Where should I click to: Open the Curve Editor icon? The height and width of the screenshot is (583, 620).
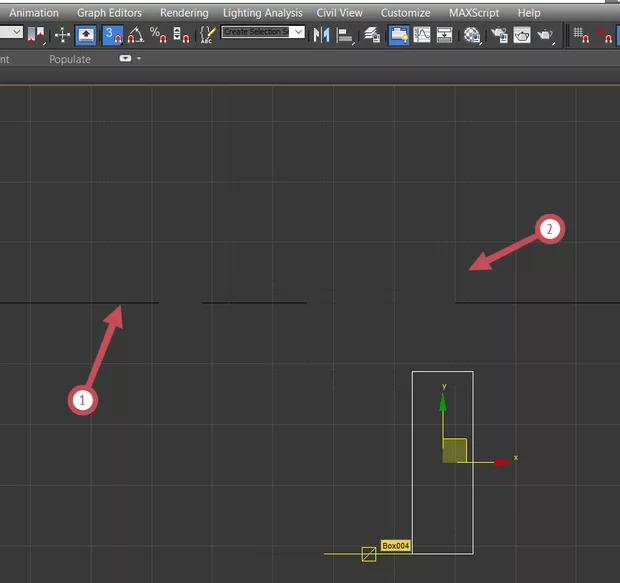422,34
